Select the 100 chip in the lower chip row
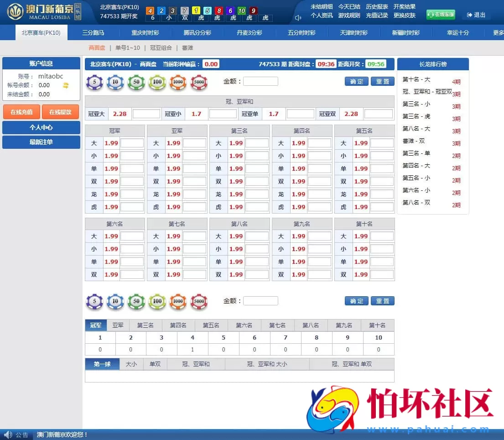The image size is (504, 440). tap(157, 301)
